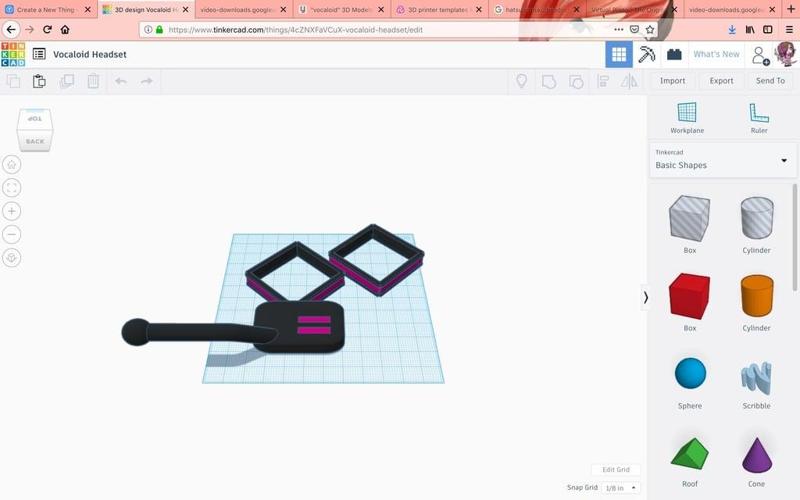This screenshot has width=800, height=500.
Task: Click the Redo arrow
Action: pos(147,81)
